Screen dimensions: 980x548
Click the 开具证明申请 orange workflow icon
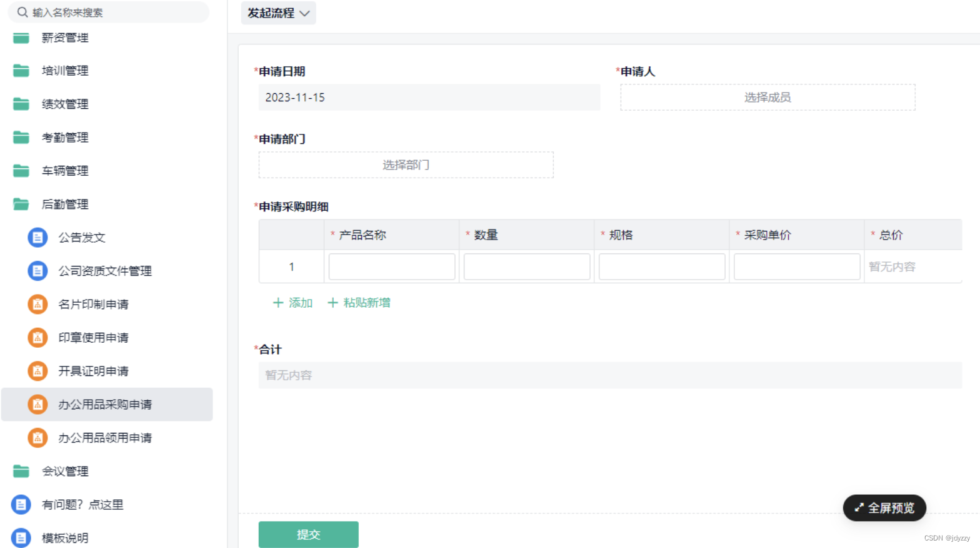click(37, 371)
